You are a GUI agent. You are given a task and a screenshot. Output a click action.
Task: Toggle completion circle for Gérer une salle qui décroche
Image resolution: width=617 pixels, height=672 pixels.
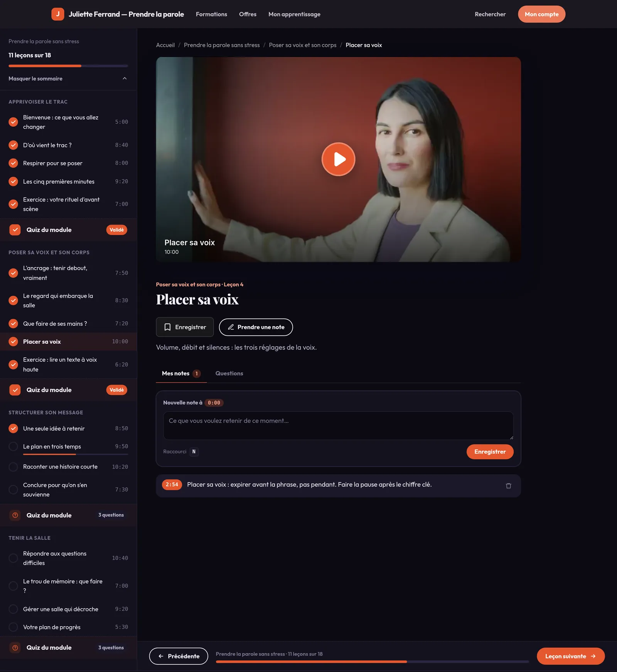click(13, 609)
